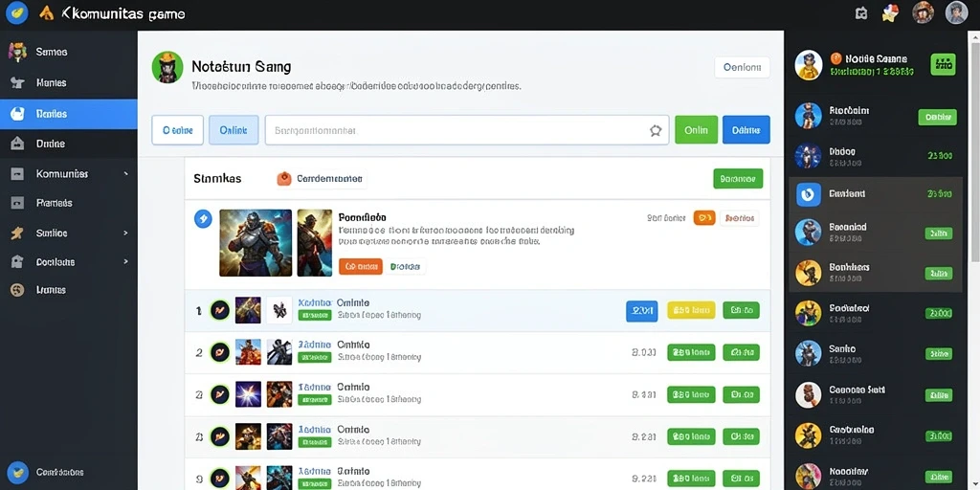Switch to the O seine tab
Screen dimensions: 980x490
pos(177,130)
